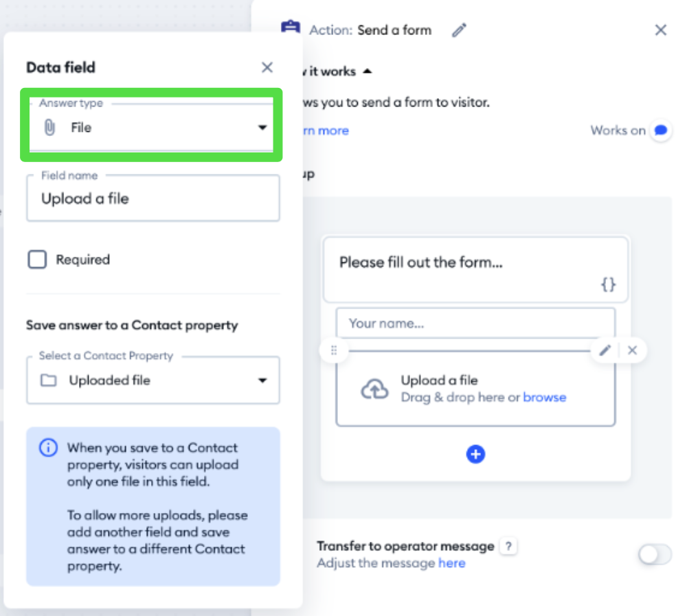Click the pencil icon on the upload field
This screenshot has height=616, width=687.
(605, 350)
